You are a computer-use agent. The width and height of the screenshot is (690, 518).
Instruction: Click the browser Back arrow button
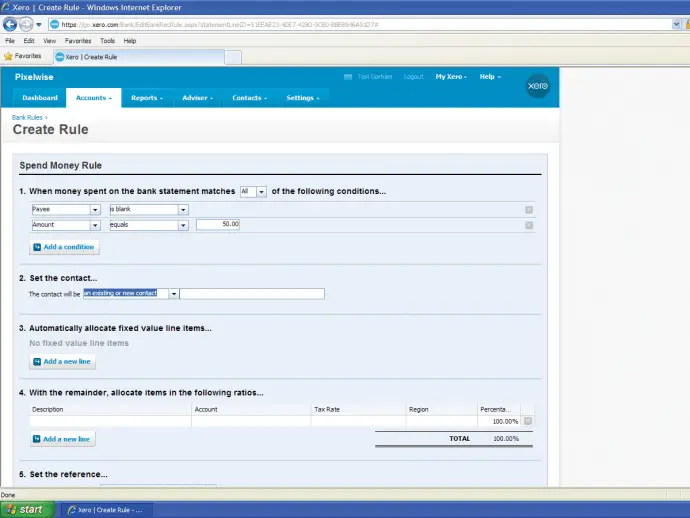pyautogui.click(x=10, y=24)
